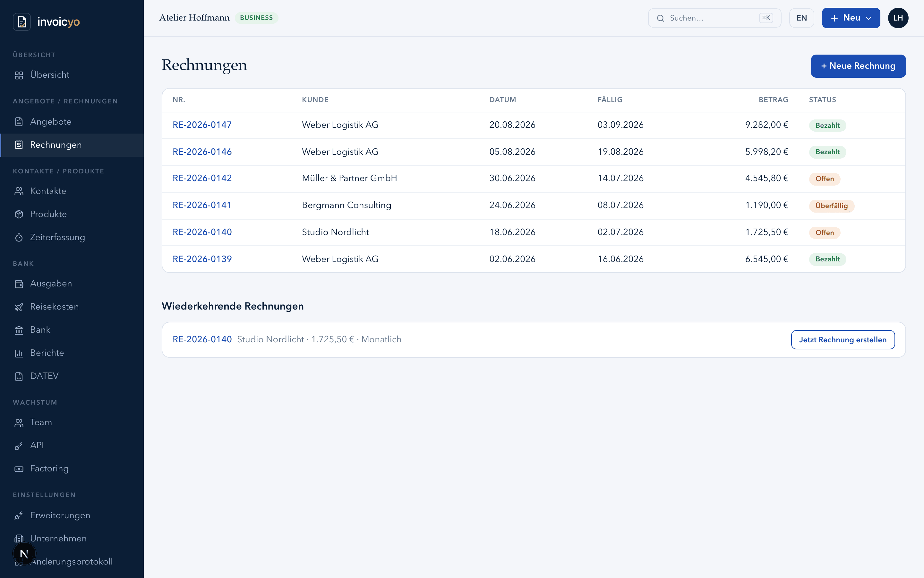This screenshot has height=578, width=924.
Task: Open invoice RE-2026-0147
Action: coord(202,125)
